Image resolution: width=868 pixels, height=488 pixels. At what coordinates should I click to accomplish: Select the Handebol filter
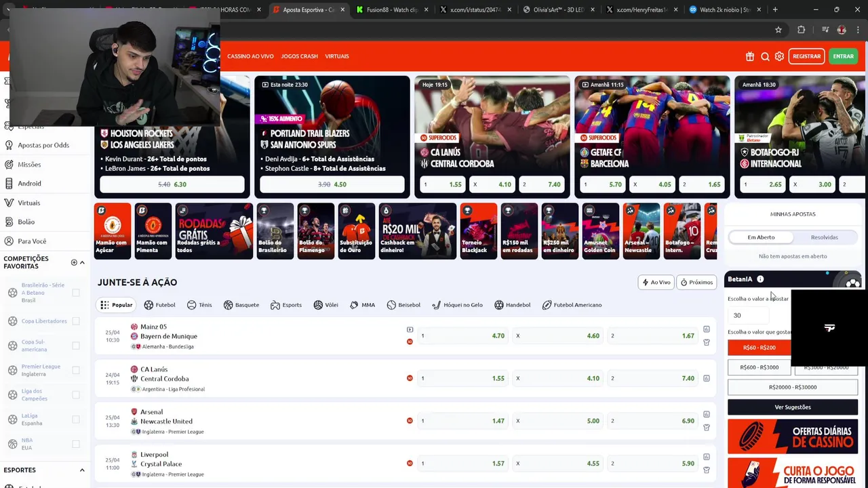coord(513,305)
